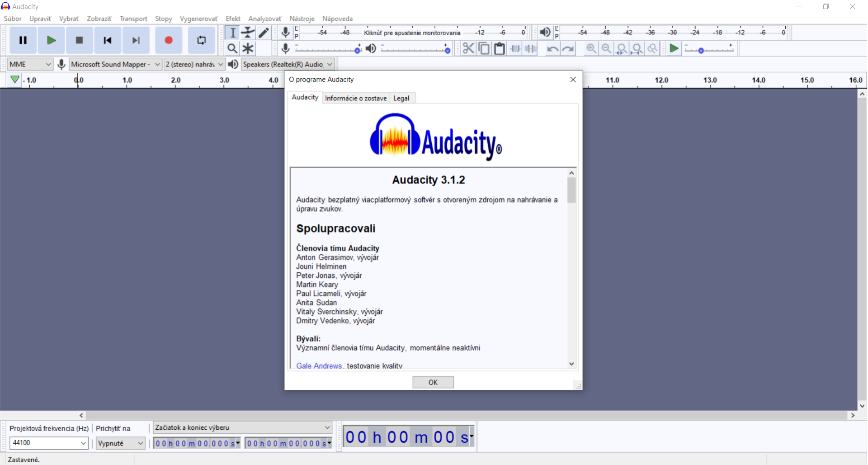The height and width of the screenshot is (465, 868).
Task: Open the Začiatok a koniec výberu dropdown
Action: (x=242, y=427)
